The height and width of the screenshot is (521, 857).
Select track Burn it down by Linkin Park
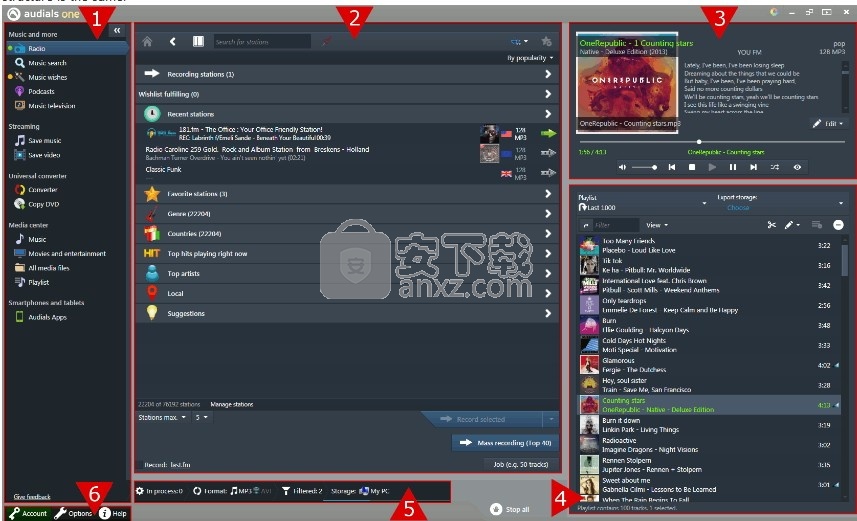tap(709, 425)
